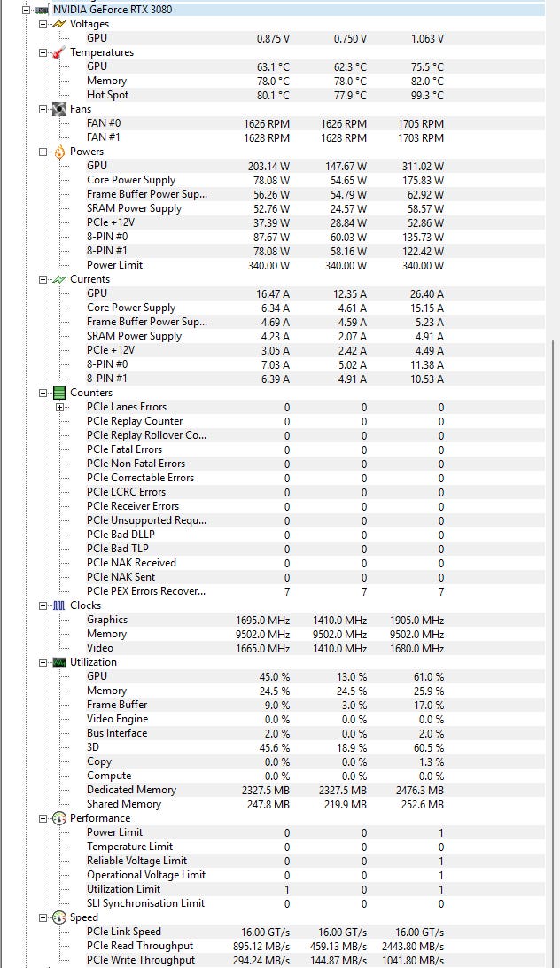Image resolution: width=560 pixels, height=968 pixels.
Task: Collapse the Utilization section
Action: point(43,662)
